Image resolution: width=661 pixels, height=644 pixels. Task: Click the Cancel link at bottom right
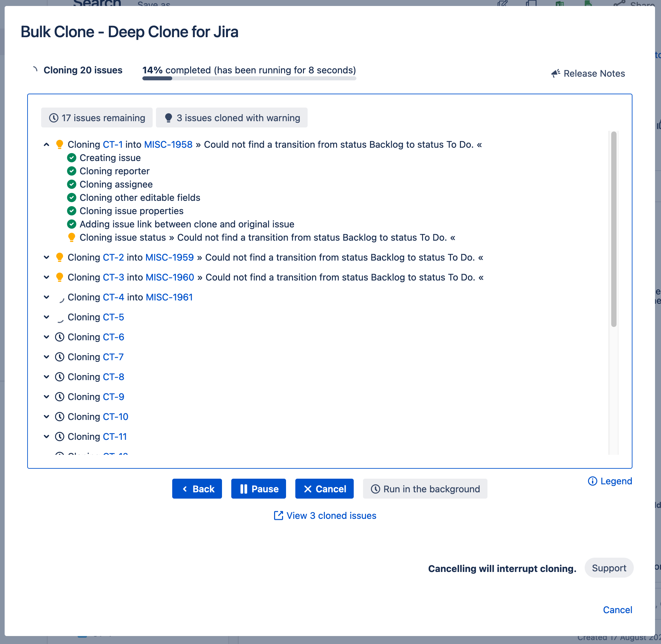coord(618,610)
